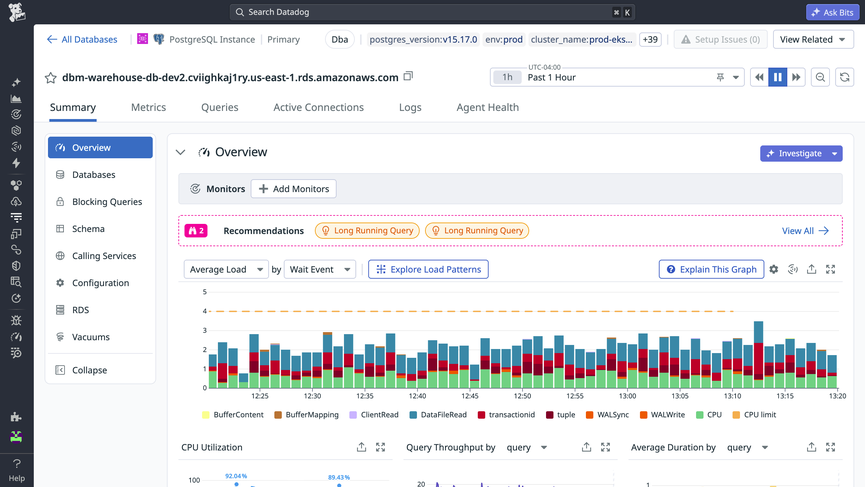The height and width of the screenshot is (487, 865).
Task: Expand Average Load graph to fullscreen
Action: click(x=830, y=269)
